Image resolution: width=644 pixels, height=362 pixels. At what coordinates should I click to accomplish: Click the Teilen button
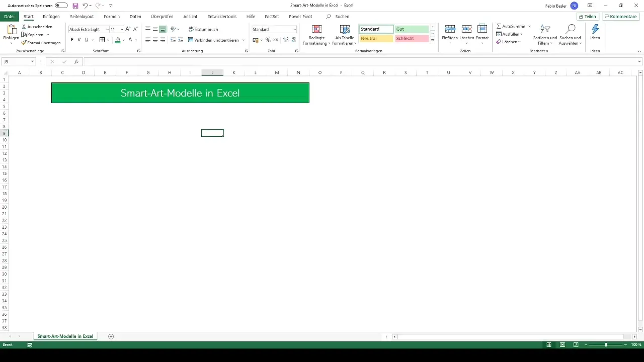587,17
